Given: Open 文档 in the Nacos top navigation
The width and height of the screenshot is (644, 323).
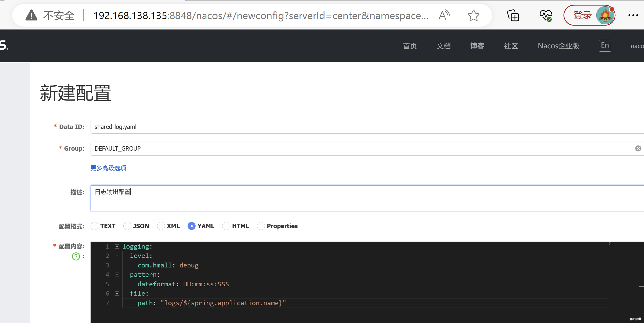Looking at the screenshot, I should [x=444, y=46].
